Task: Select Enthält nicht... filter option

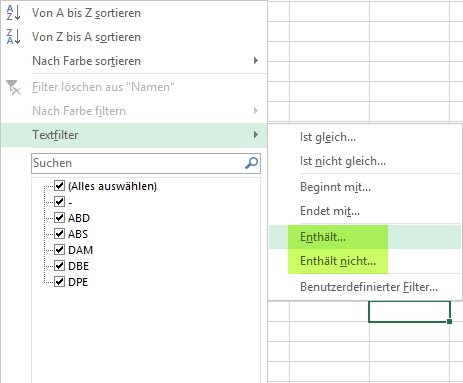Action: [365, 261]
